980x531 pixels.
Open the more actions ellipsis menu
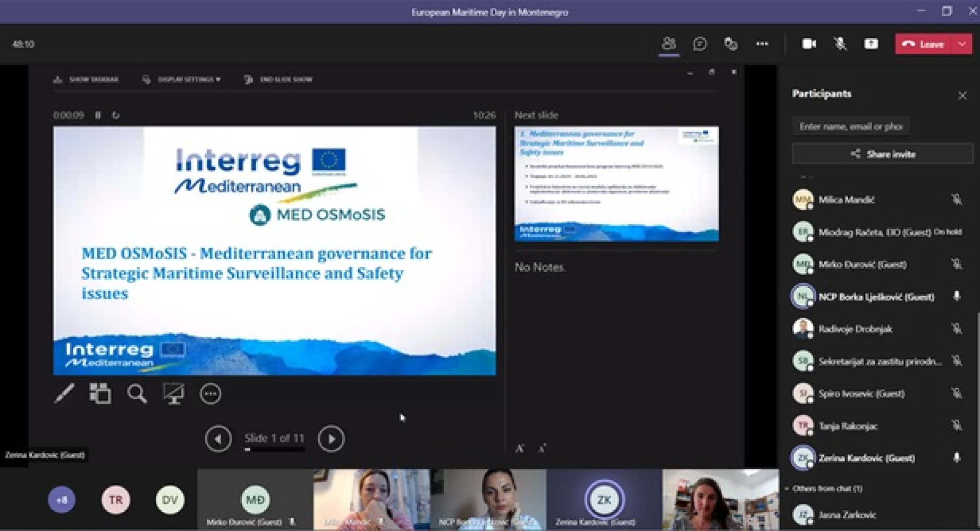pyautogui.click(x=762, y=44)
